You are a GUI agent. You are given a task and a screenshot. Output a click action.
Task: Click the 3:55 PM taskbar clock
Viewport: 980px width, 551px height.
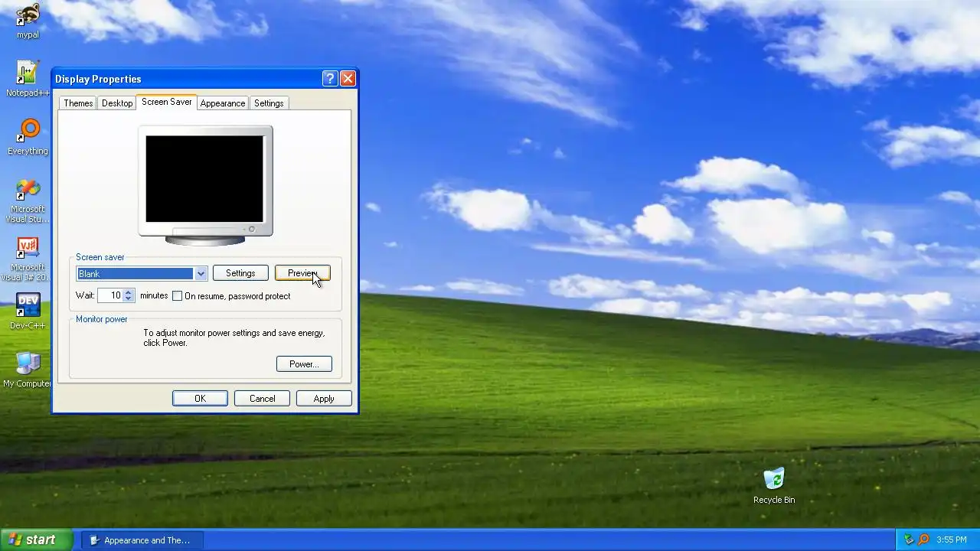coord(952,540)
